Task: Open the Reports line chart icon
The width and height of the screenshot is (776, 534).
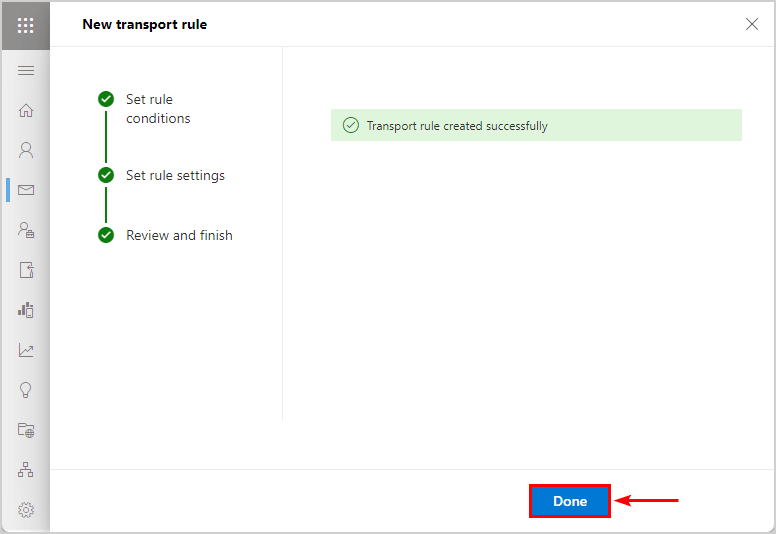Action: (26, 350)
